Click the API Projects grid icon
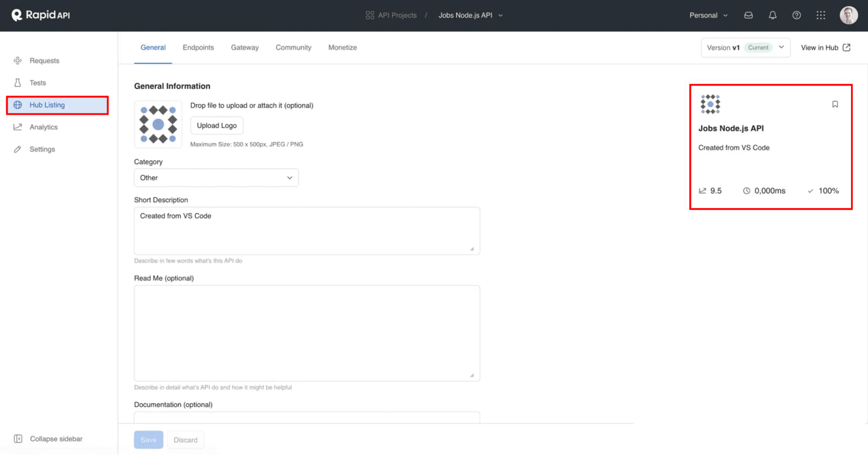 [370, 15]
